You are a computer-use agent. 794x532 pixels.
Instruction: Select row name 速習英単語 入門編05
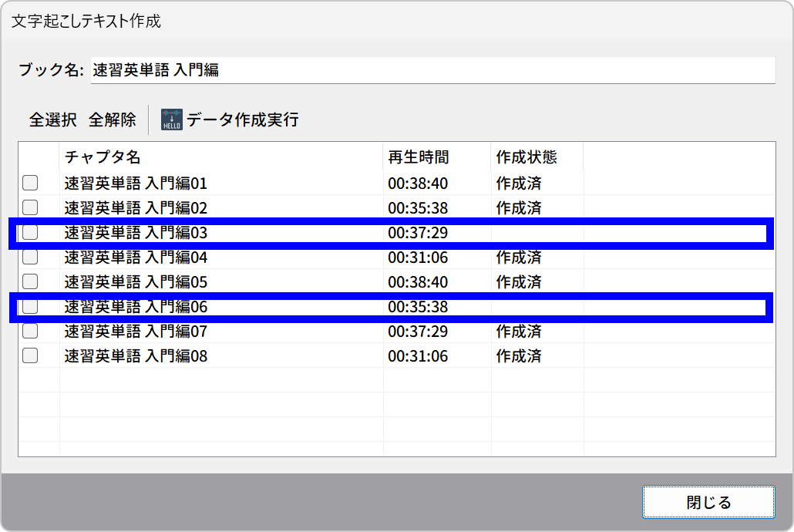pyautogui.click(x=136, y=281)
